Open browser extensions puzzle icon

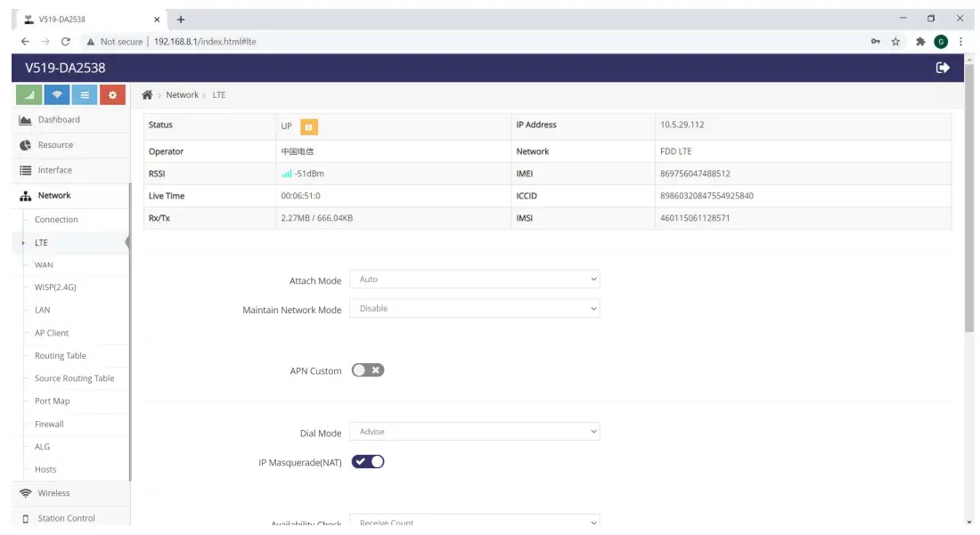click(x=920, y=42)
